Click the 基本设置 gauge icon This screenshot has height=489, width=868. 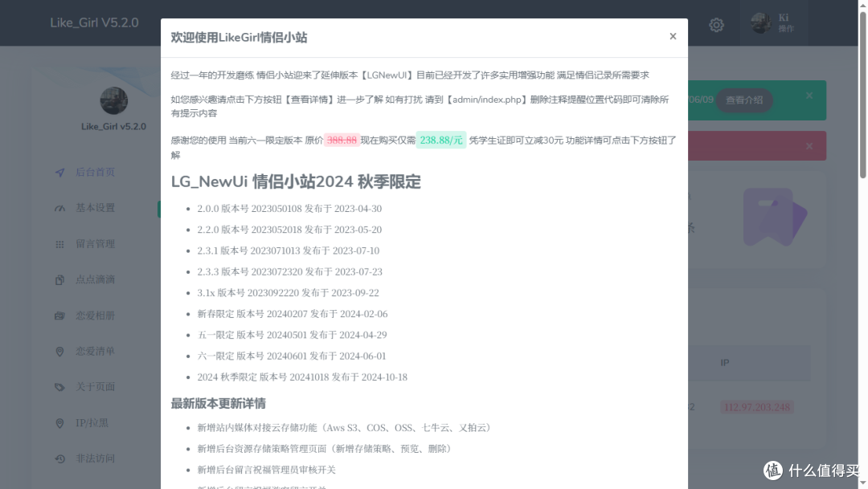click(59, 209)
